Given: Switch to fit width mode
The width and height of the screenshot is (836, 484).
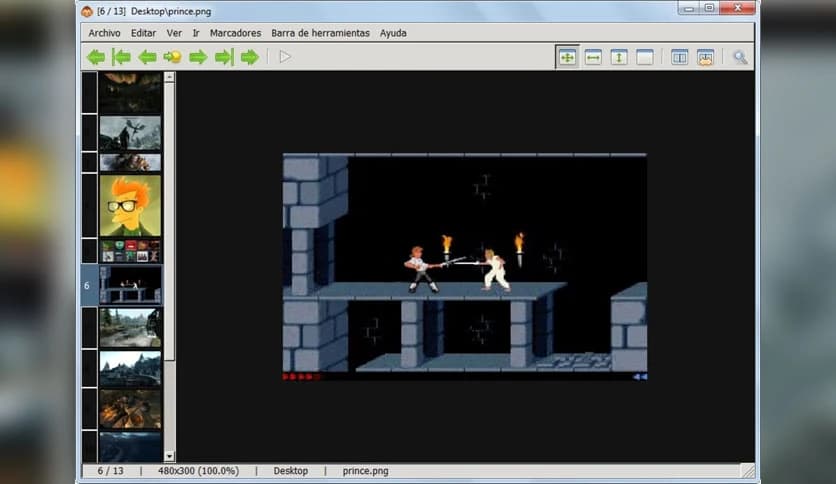Looking at the screenshot, I should (x=593, y=57).
